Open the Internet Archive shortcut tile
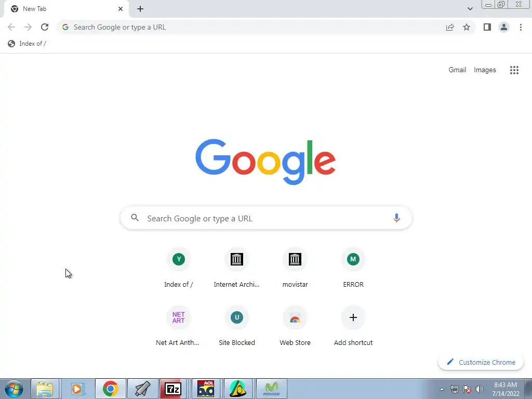The height and width of the screenshot is (399, 532). tap(236, 268)
